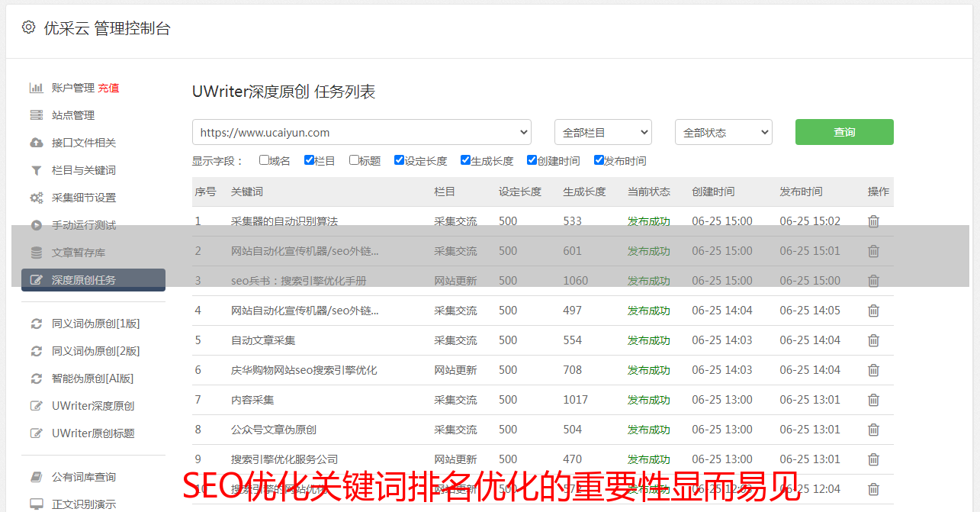Click the funnel icon for 栏目与关键词

(36, 170)
